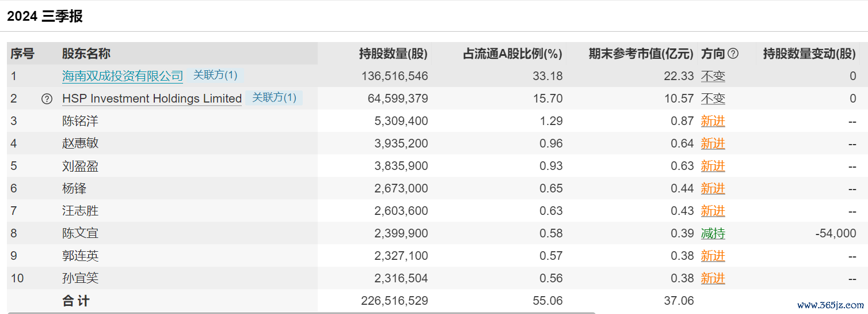Click 新进 link for 赵惠敏
Image resolution: width=868 pixels, height=314 pixels.
point(713,143)
